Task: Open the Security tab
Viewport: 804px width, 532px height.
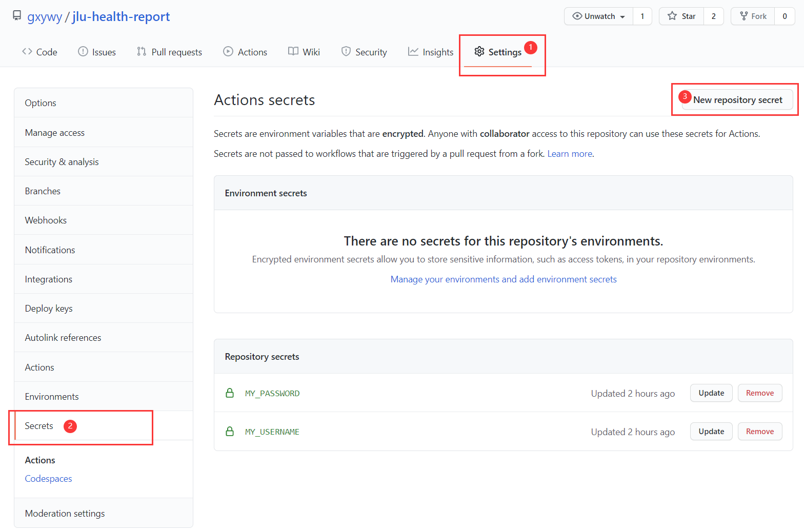Action: point(364,52)
